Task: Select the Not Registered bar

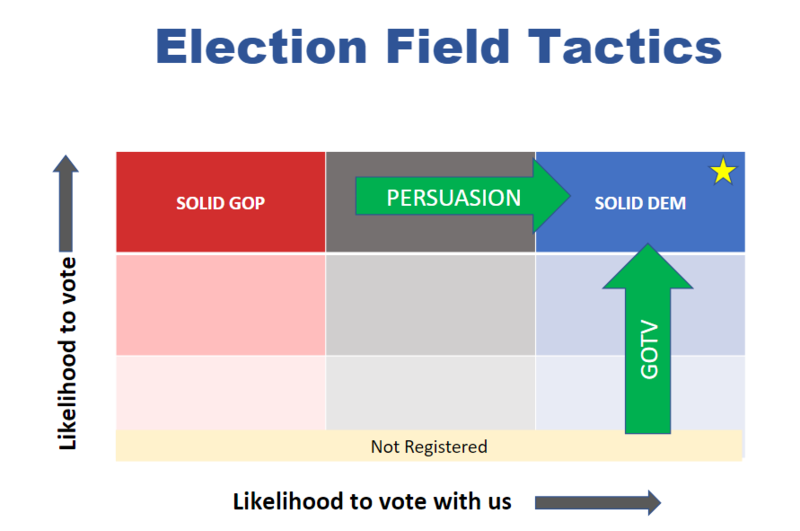Action: click(429, 446)
